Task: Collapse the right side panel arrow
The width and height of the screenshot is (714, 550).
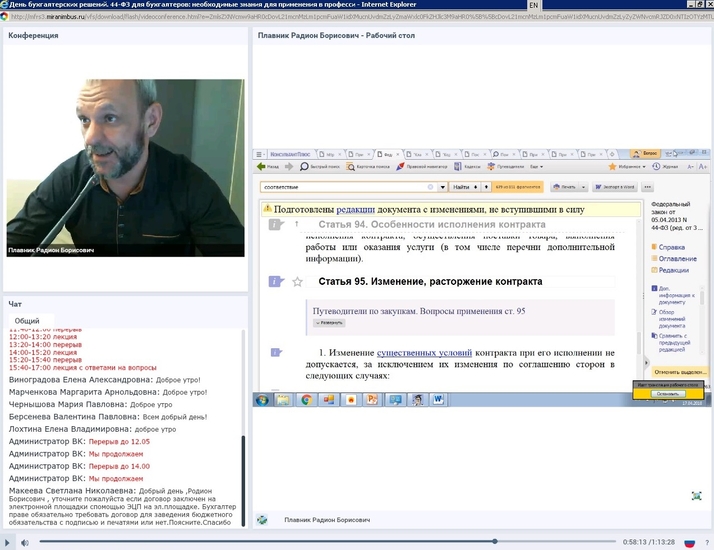Action: [646, 363]
